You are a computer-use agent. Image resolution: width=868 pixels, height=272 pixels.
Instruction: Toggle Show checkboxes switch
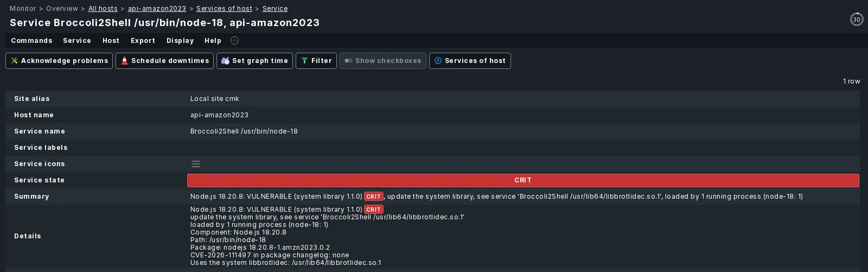(383, 61)
